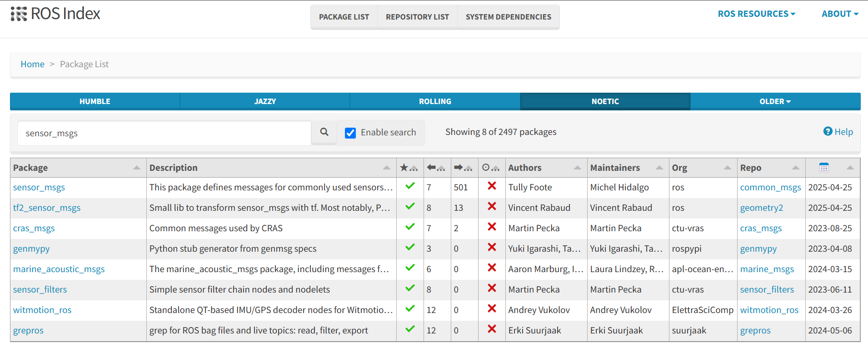Sort by the star released column icon

404,168
